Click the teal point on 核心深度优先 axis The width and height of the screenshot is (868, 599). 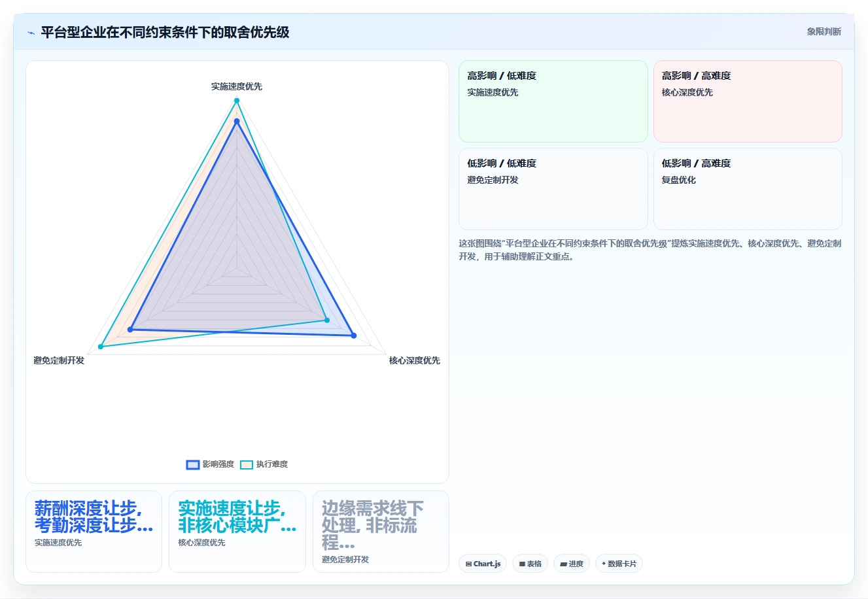327,320
